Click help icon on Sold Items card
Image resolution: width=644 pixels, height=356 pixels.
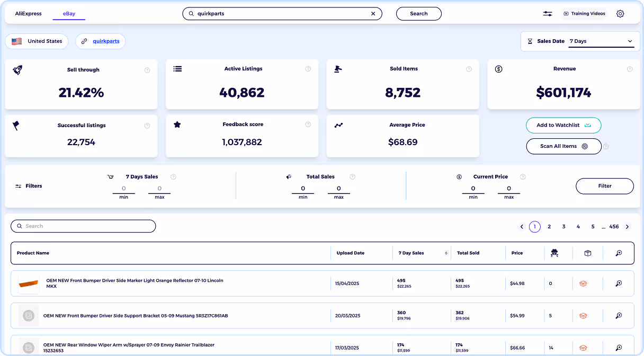point(469,69)
